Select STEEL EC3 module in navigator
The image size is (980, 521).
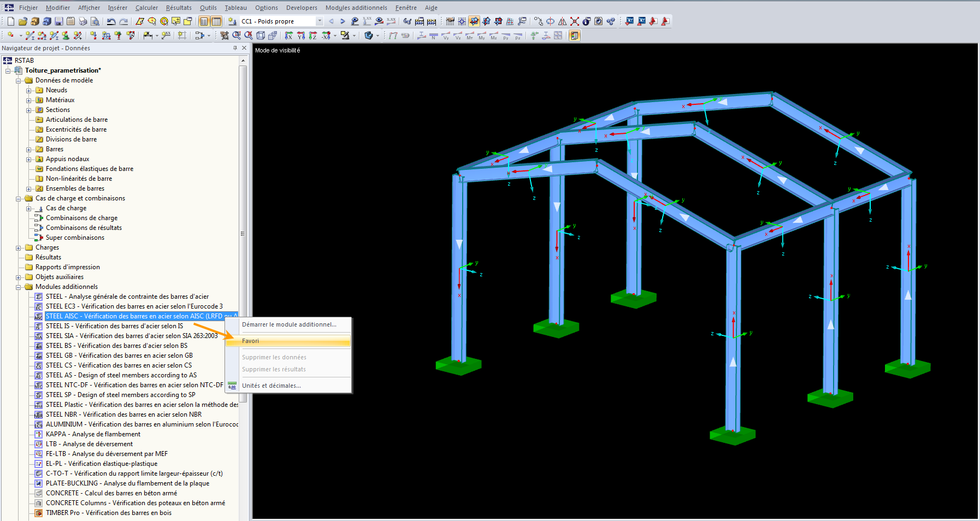(134, 306)
